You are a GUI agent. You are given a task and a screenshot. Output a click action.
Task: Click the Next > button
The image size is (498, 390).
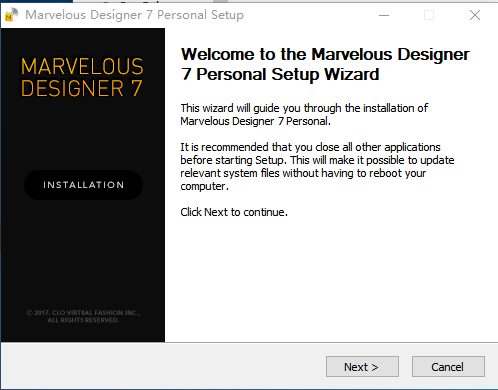(x=362, y=367)
